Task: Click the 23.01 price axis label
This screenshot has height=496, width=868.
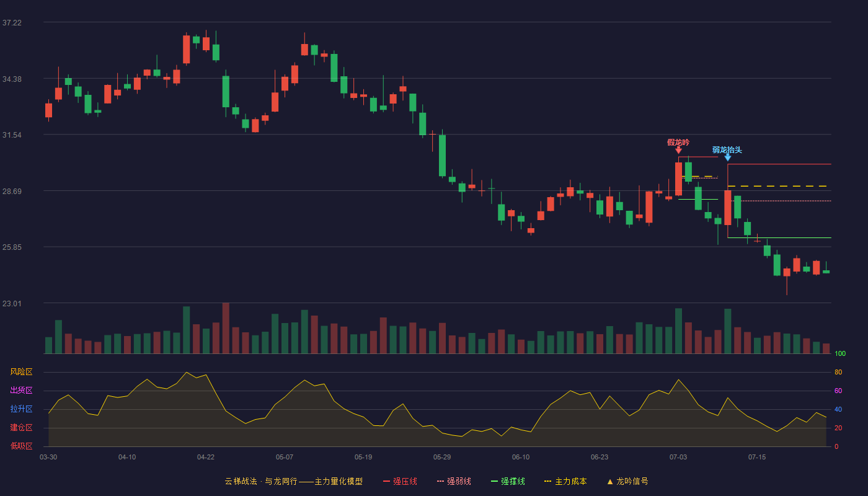Action: [x=12, y=304]
